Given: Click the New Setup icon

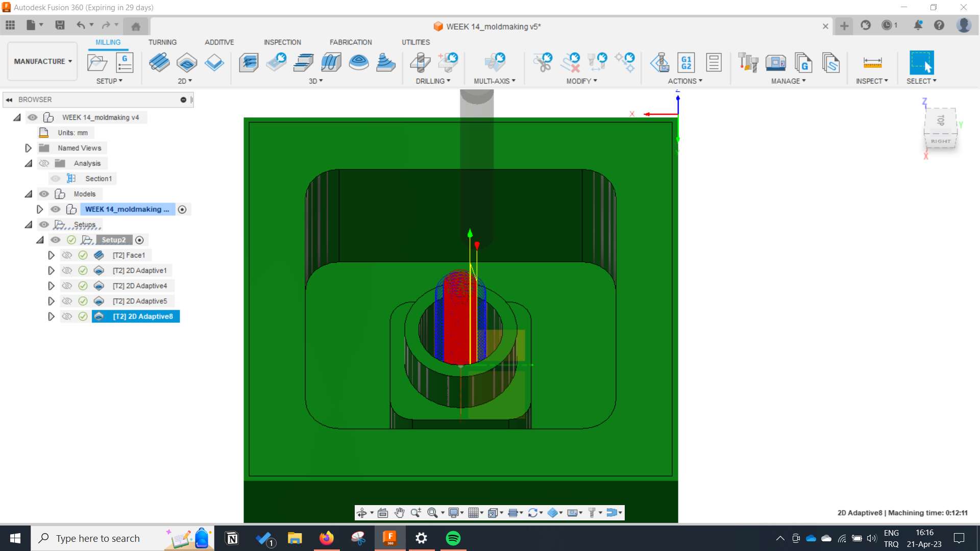Looking at the screenshot, I should pos(97,63).
